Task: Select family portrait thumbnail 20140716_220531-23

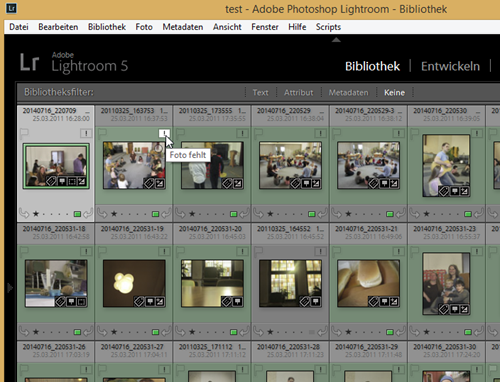Action: pyautogui.click(x=446, y=284)
